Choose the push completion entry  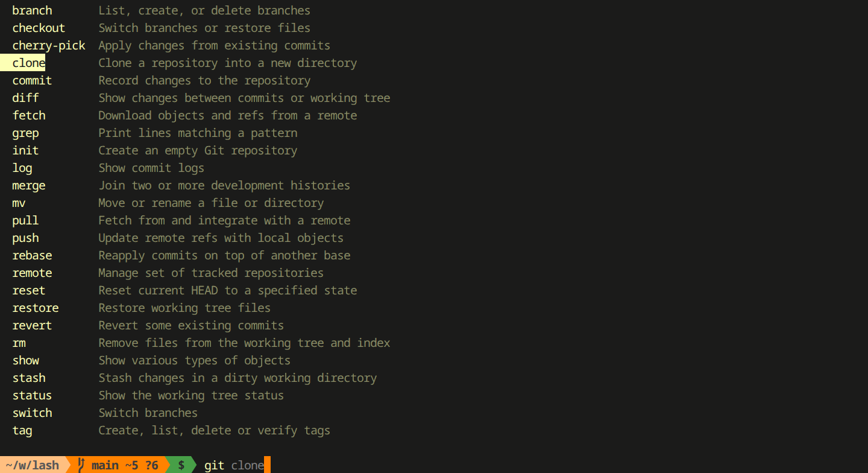25,238
